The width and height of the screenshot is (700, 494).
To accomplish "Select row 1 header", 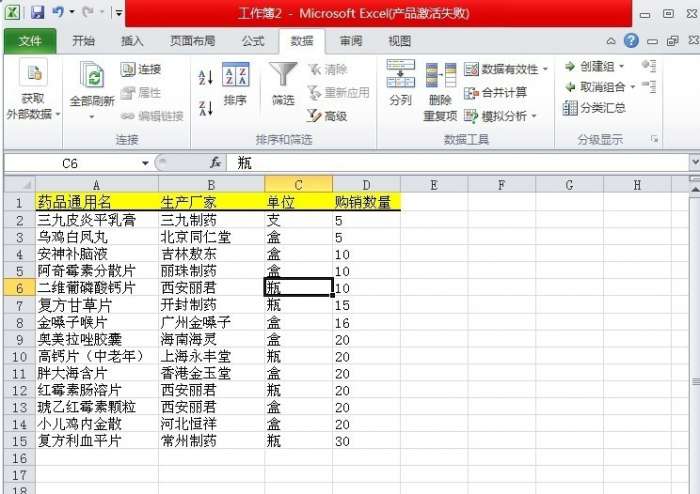I will (19, 203).
